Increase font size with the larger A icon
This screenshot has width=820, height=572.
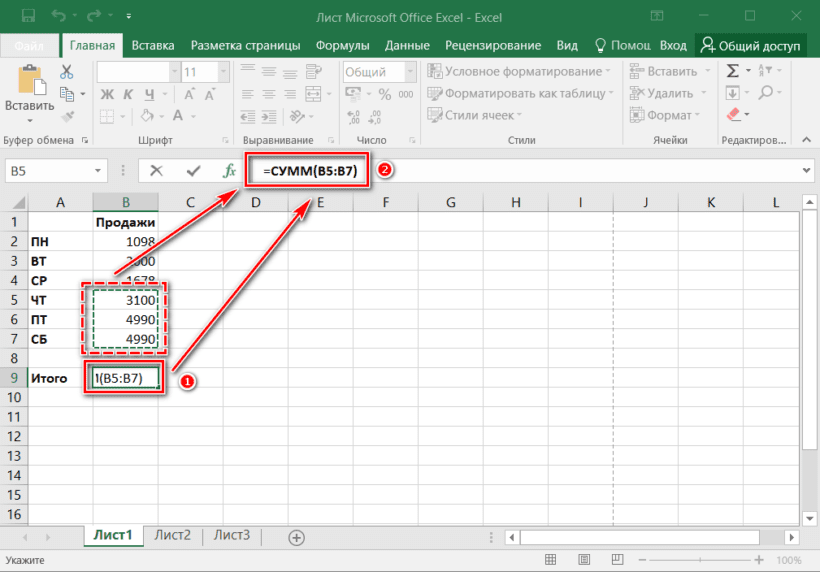(189, 94)
